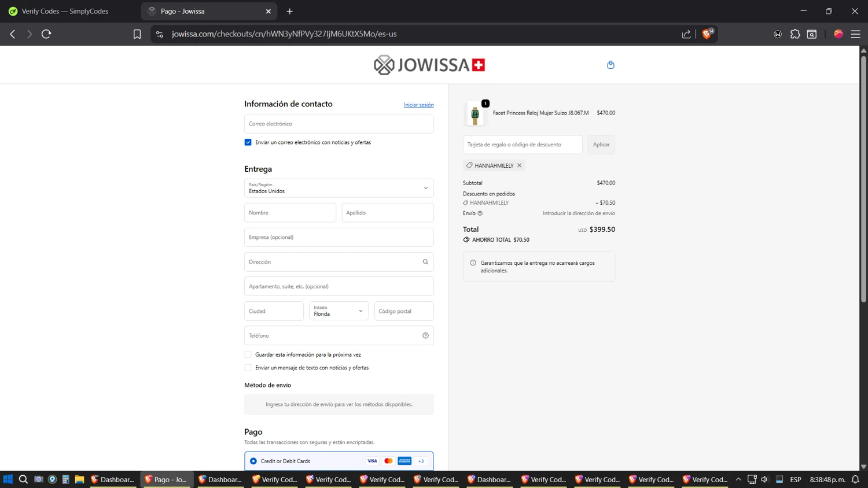Open the shopping bag cart icon
868x488 pixels.
point(610,65)
